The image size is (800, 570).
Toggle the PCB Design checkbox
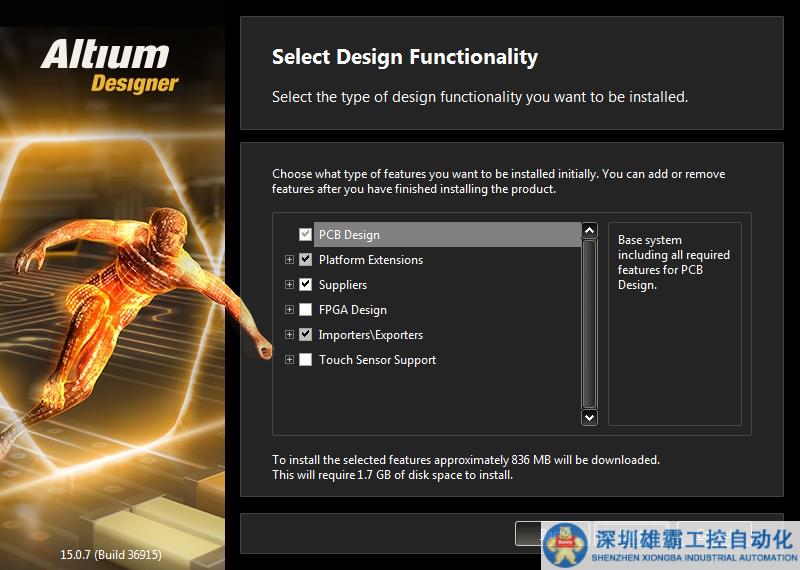pos(306,235)
